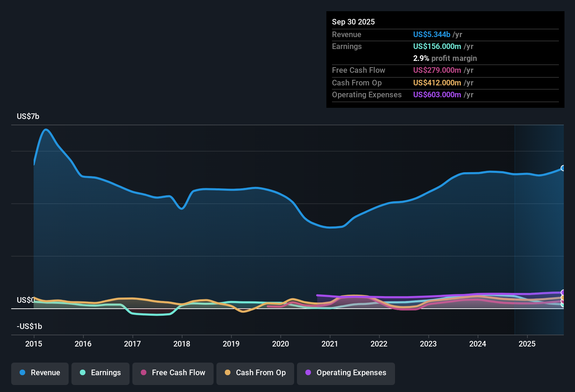Viewport: 575px width, 392px height.
Task: Select the 2025 label on the timeline axis
Action: 527,344
